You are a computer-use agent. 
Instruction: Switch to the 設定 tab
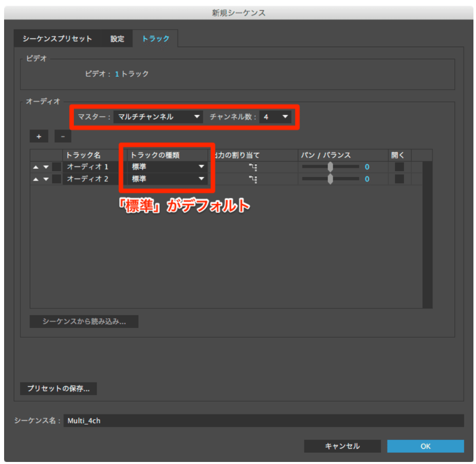tap(116, 38)
